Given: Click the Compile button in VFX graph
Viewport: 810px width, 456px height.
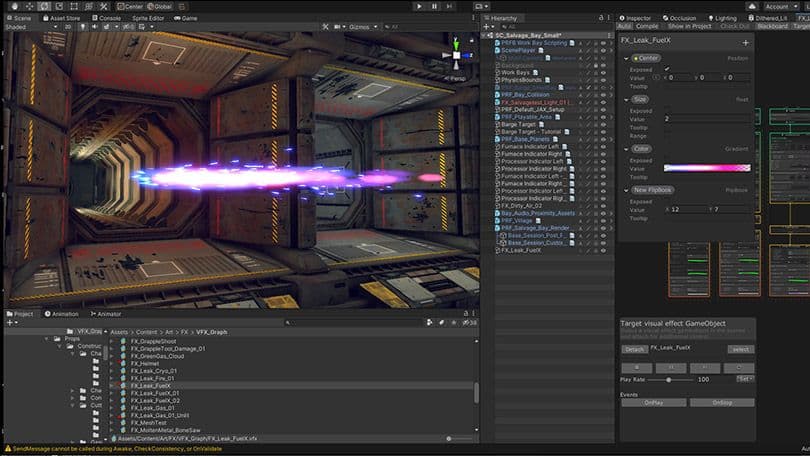Looking at the screenshot, I should 648,27.
